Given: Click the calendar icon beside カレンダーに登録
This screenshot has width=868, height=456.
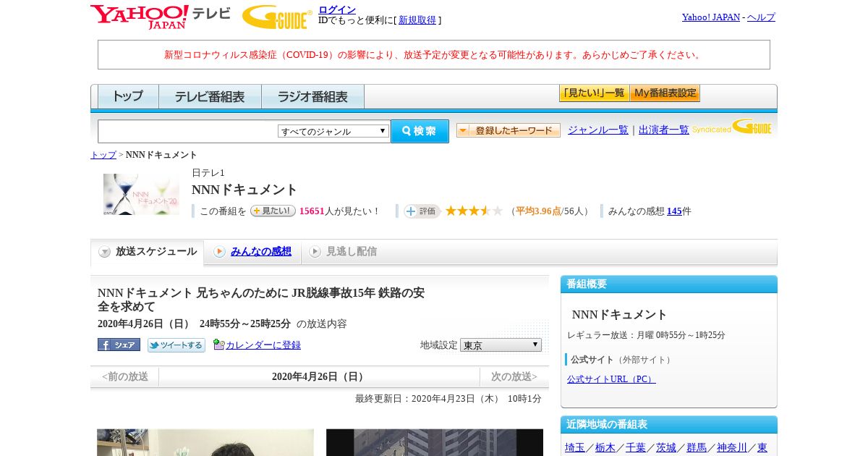Looking at the screenshot, I should pos(218,345).
